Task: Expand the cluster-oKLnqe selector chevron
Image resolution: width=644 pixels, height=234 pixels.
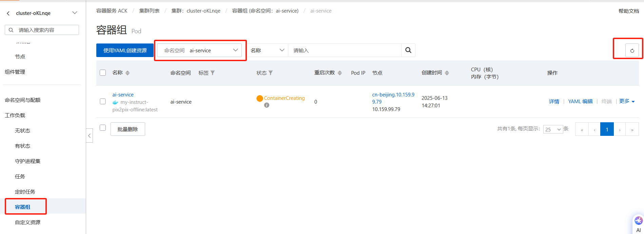Action: coord(75,13)
